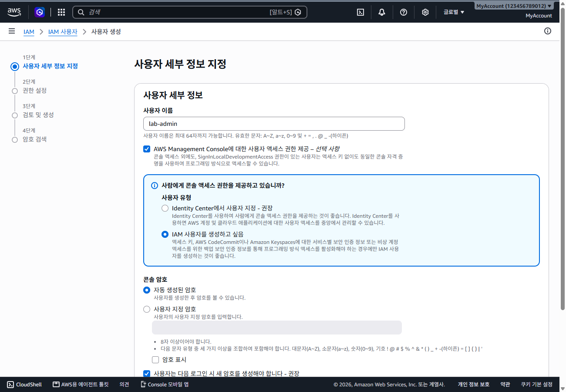566x392 pixels.
Task: Click the search magnifier icon
Action: [x=81, y=12]
